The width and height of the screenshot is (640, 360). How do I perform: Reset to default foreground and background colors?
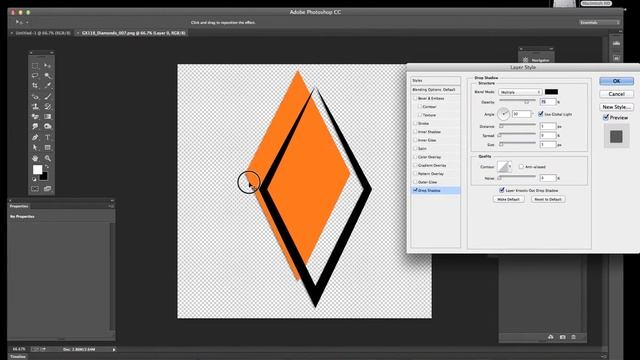(x=34, y=179)
